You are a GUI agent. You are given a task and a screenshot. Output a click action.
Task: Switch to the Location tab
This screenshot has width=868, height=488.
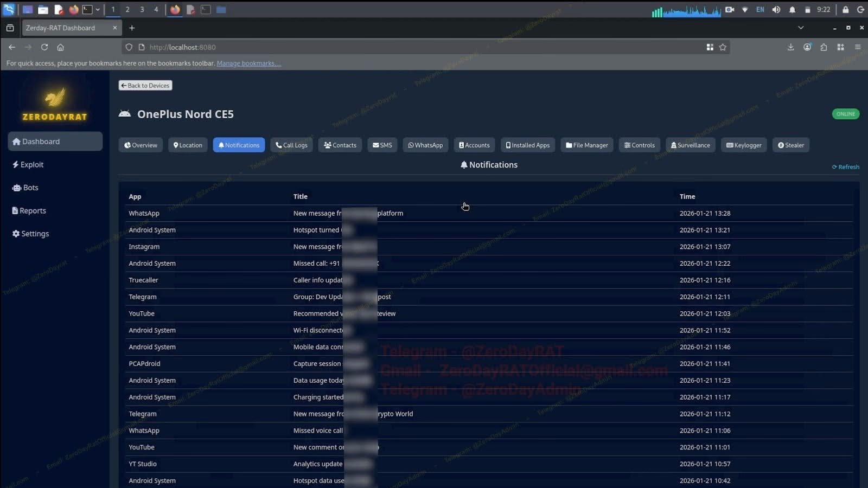(188, 145)
